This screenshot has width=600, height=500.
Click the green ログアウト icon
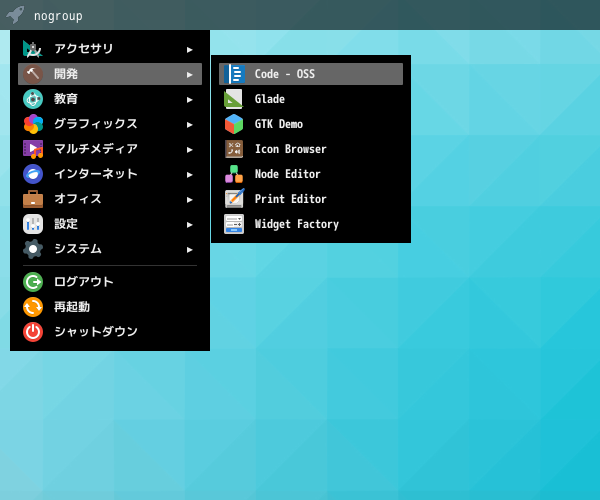click(x=33, y=282)
